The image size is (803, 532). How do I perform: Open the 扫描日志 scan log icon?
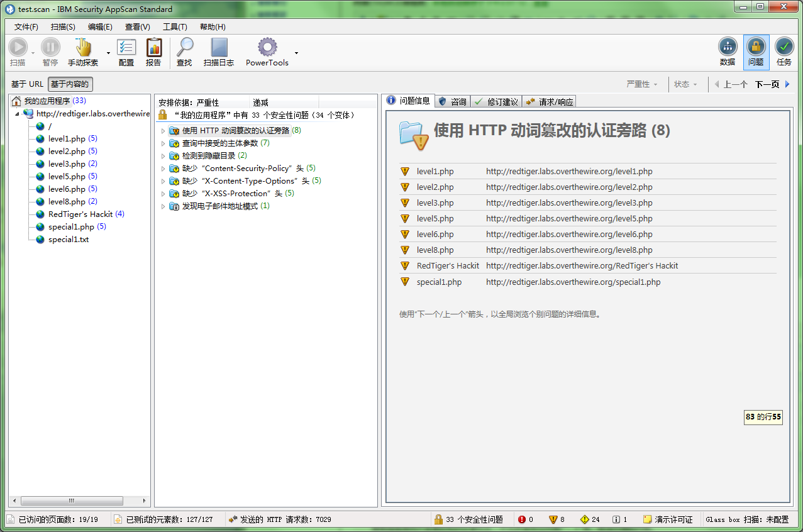pos(219,47)
